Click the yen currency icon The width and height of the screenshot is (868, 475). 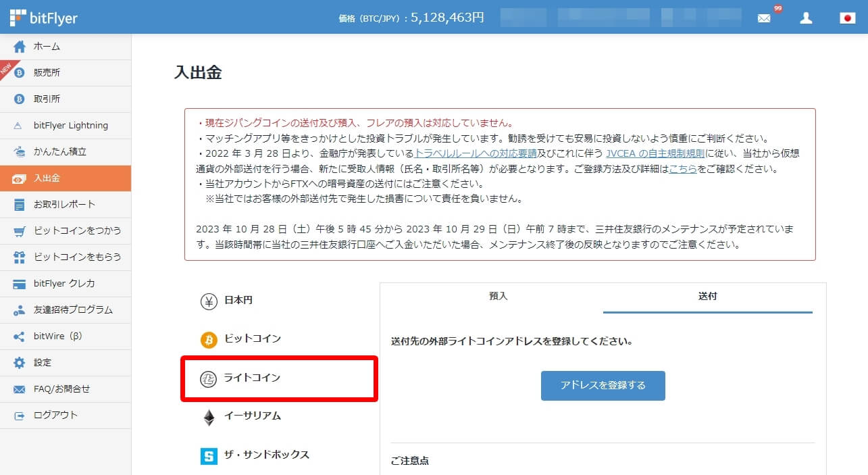point(209,301)
